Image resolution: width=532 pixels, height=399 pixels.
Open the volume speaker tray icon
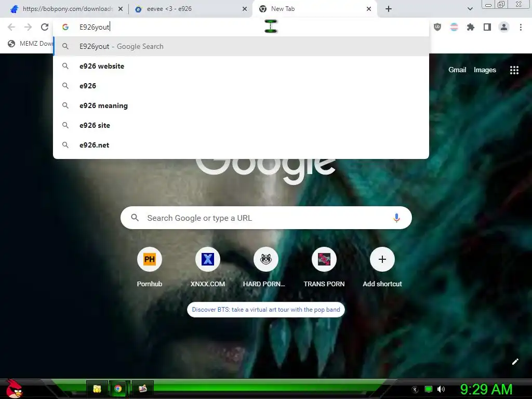click(441, 389)
